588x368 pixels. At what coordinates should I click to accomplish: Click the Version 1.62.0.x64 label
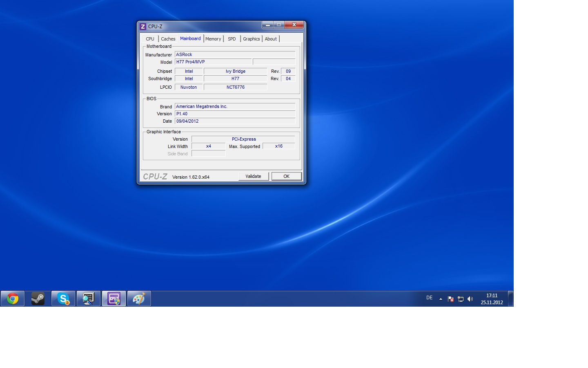(191, 177)
